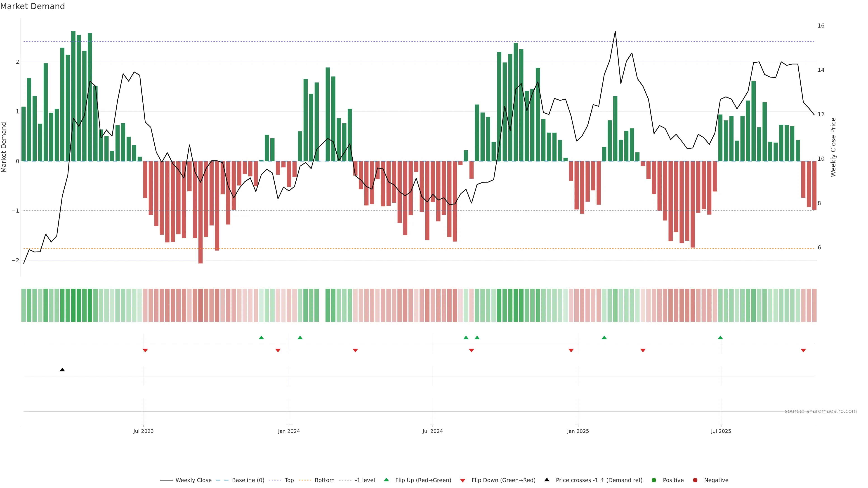
Task: Click the red Flip Down legend triangle
Action: tap(462, 481)
